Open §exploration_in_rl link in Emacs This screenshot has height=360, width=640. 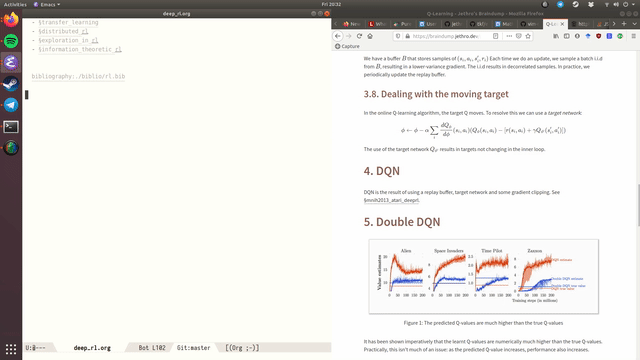point(68,40)
